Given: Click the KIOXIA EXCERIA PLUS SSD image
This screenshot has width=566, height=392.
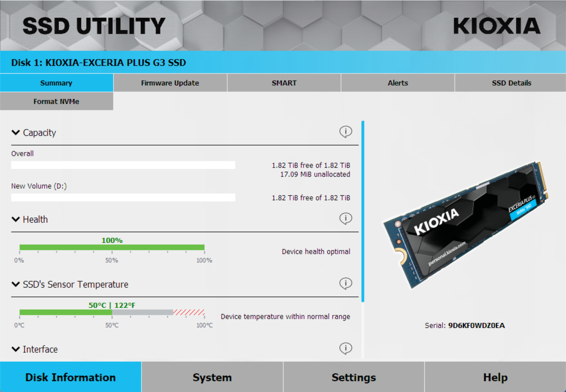Looking at the screenshot, I should pos(466,225).
